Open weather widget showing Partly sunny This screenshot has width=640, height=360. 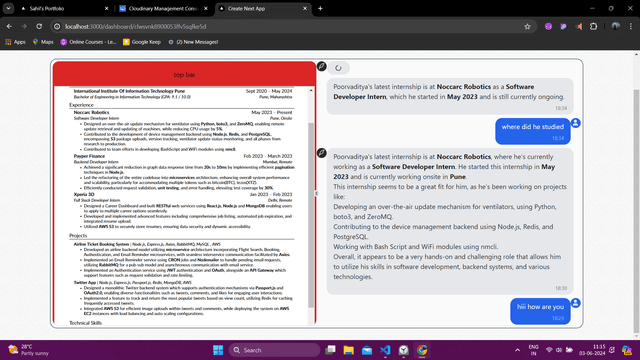[29, 350]
